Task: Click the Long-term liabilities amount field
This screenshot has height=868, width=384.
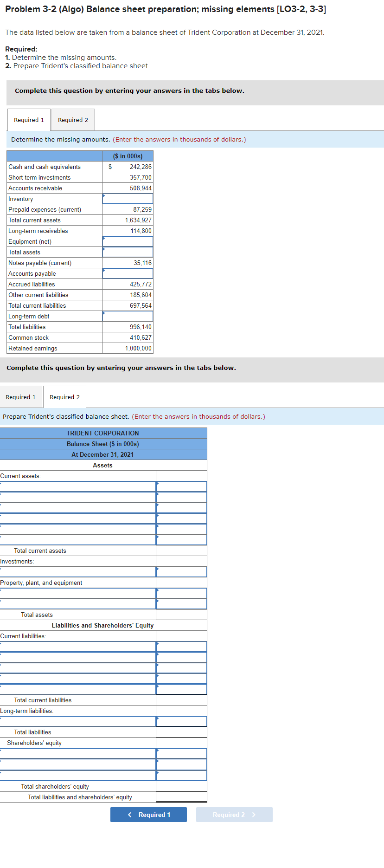Action: coord(181,721)
